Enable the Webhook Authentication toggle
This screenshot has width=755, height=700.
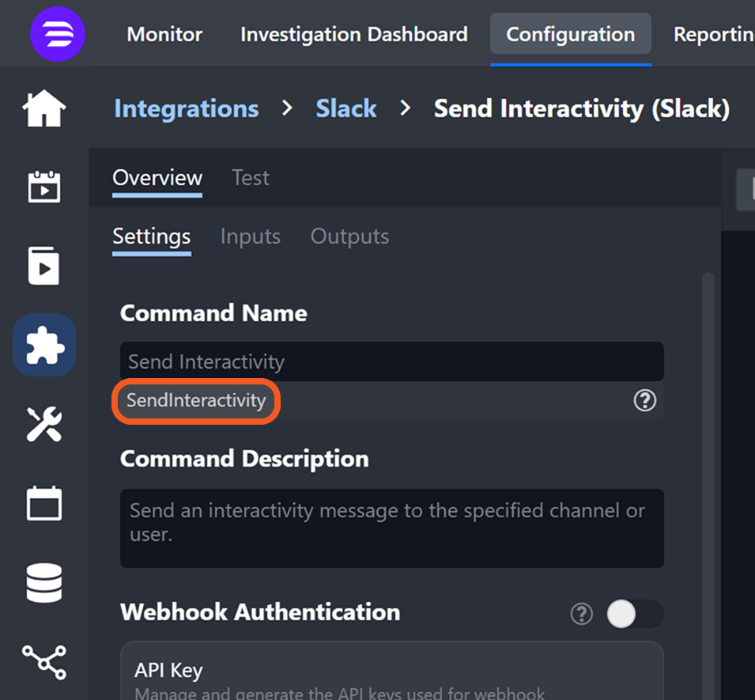click(x=634, y=614)
